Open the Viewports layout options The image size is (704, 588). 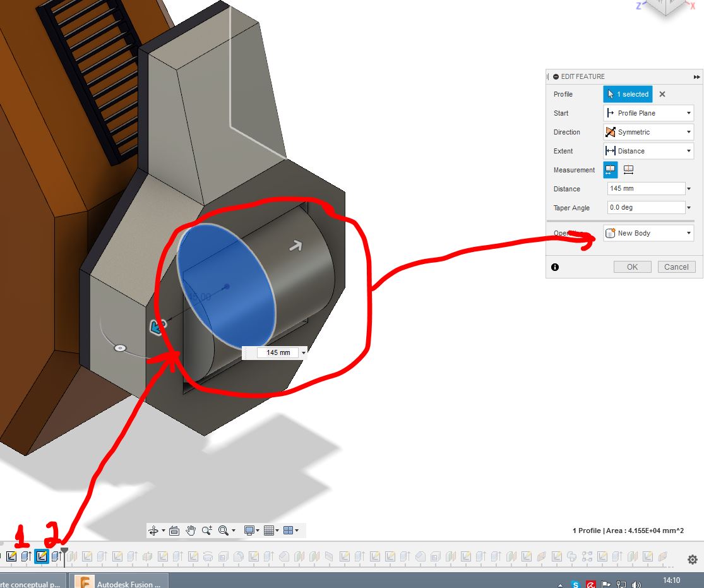pos(288,531)
